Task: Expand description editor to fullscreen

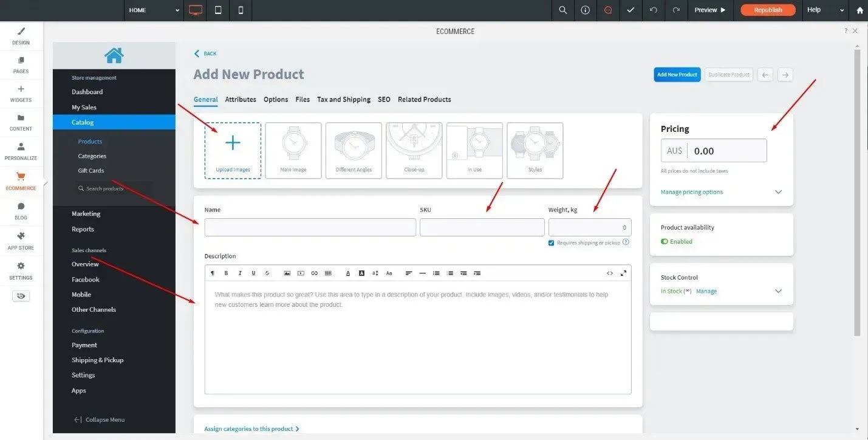Action: [x=623, y=273]
